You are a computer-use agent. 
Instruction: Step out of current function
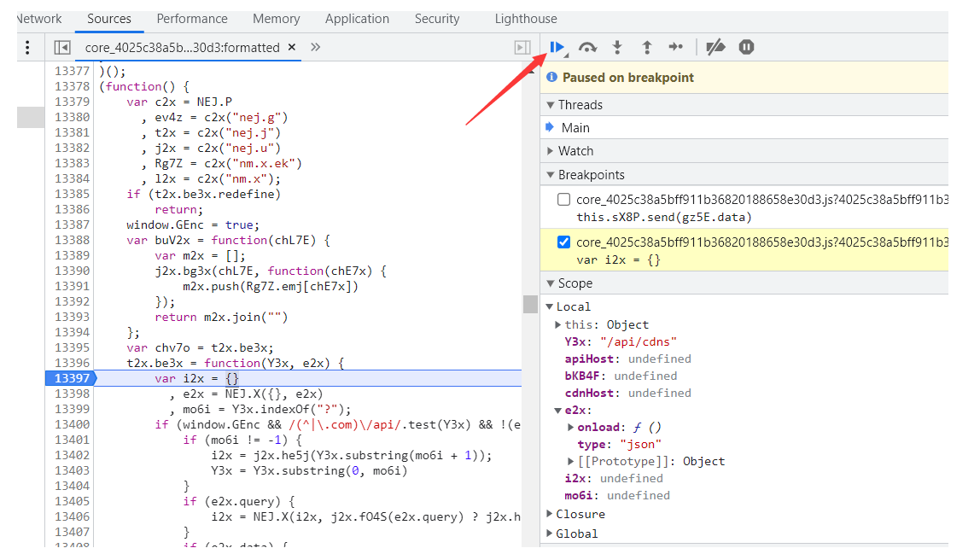pyautogui.click(x=646, y=48)
